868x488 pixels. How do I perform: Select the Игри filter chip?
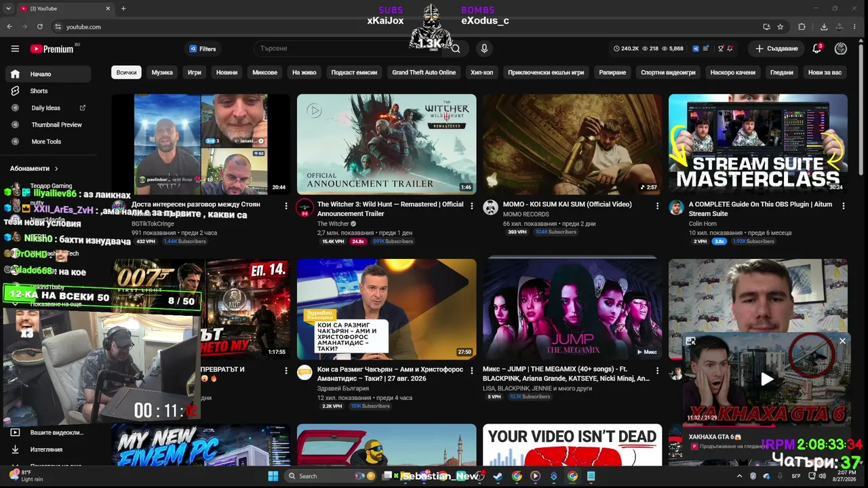[x=195, y=73]
